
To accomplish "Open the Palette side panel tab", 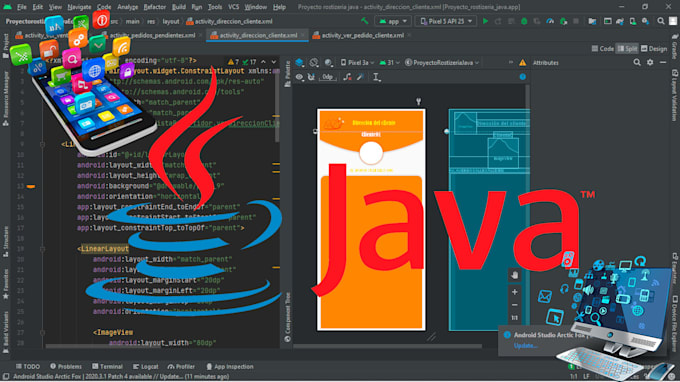I will tap(287, 74).
